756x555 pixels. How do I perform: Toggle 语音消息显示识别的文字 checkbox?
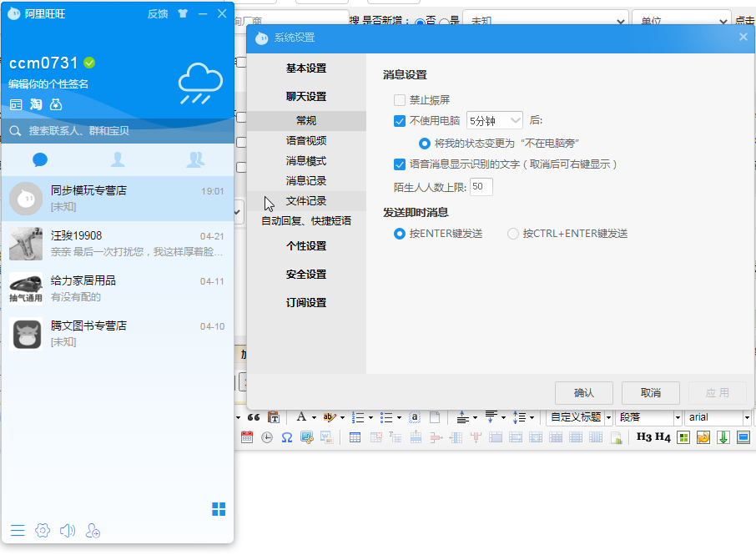[399, 164]
